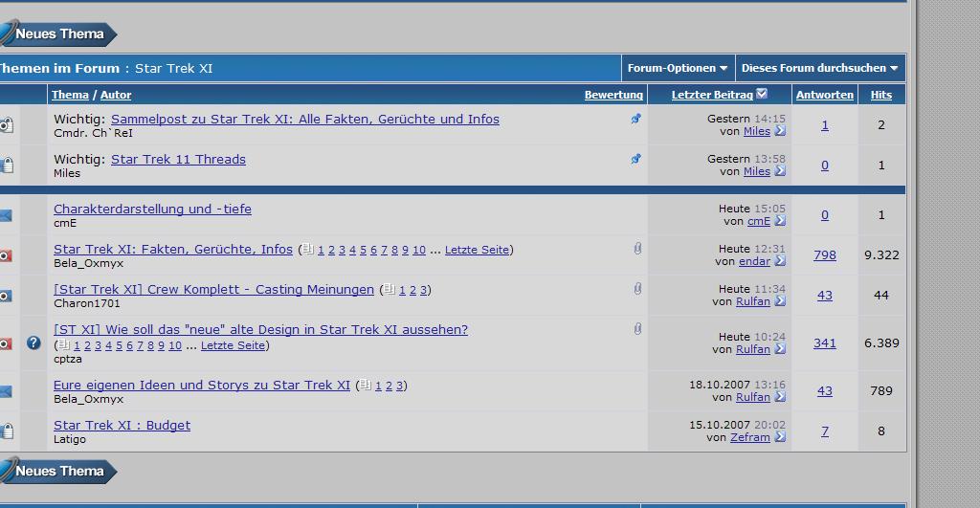
Task: Click author name Latigo
Action: pyautogui.click(x=70, y=439)
